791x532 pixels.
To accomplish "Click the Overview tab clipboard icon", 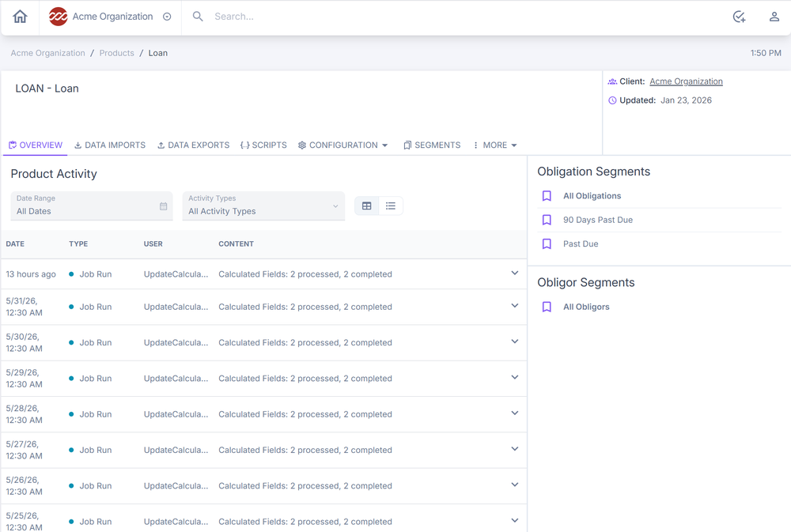I will pos(13,145).
